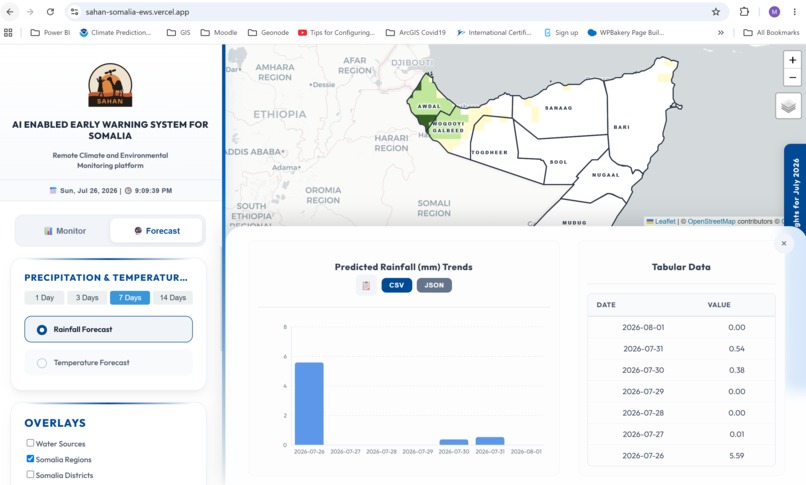Open the browser extensions puzzle icon
The image size is (806, 485).
tap(744, 12)
